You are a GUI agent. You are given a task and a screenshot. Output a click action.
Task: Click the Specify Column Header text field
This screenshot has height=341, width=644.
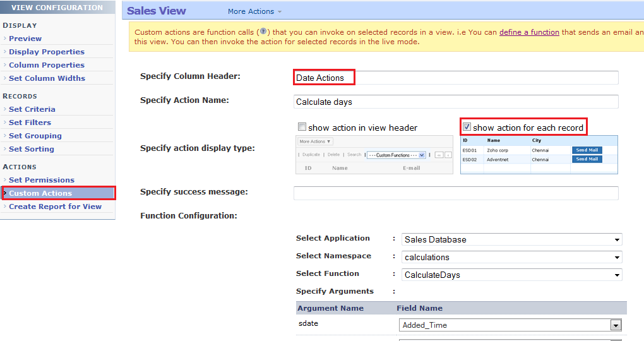456,78
